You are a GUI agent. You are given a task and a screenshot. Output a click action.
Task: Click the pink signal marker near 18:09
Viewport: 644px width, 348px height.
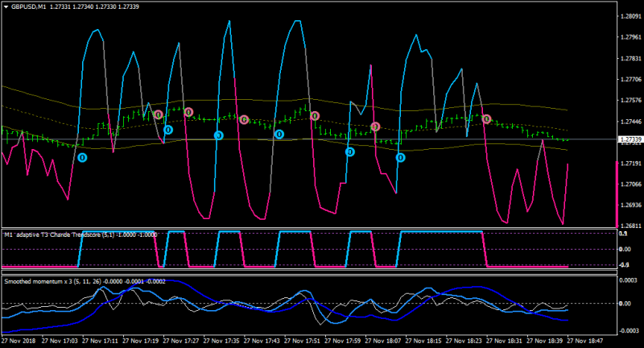pyautogui.click(x=375, y=127)
